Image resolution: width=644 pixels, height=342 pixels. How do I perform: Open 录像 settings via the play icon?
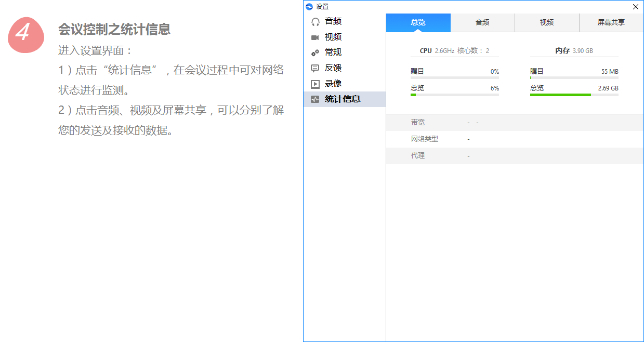316,84
